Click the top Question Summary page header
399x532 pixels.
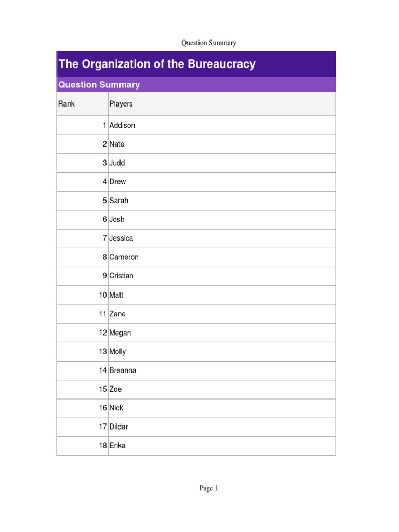(208, 43)
